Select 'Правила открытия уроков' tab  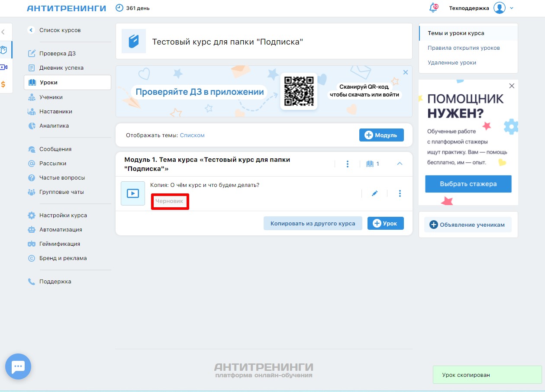464,48
